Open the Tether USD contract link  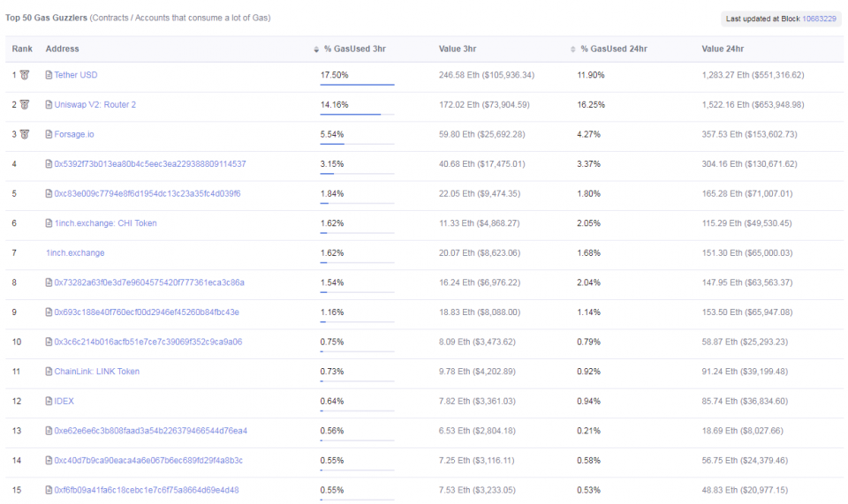[76, 75]
